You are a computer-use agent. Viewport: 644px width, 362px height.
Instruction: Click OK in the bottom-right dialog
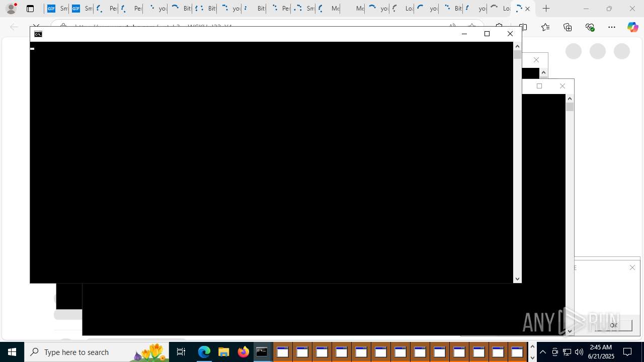pos(613,325)
